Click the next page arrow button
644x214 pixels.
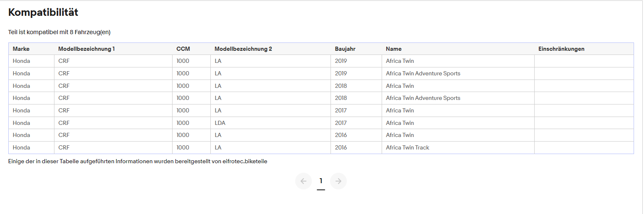pyautogui.click(x=338, y=181)
